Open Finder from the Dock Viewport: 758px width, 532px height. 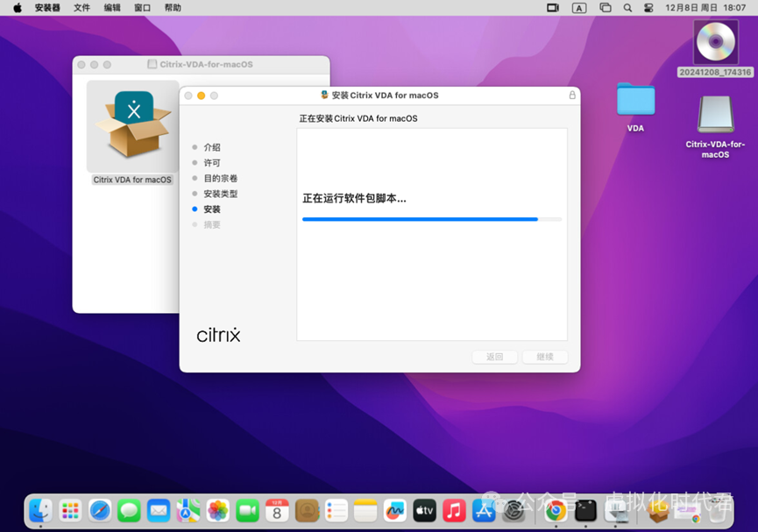pyautogui.click(x=40, y=511)
